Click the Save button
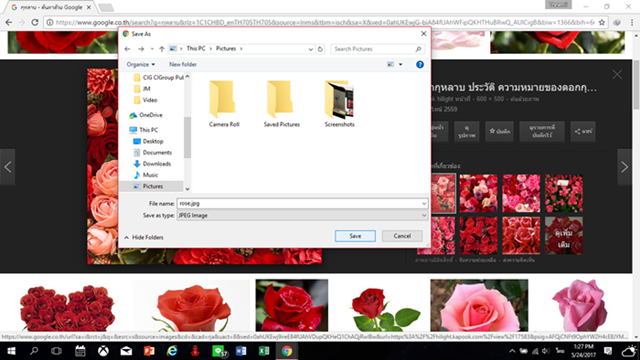This screenshot has height=360, width=640. click(x=355, y=236)
